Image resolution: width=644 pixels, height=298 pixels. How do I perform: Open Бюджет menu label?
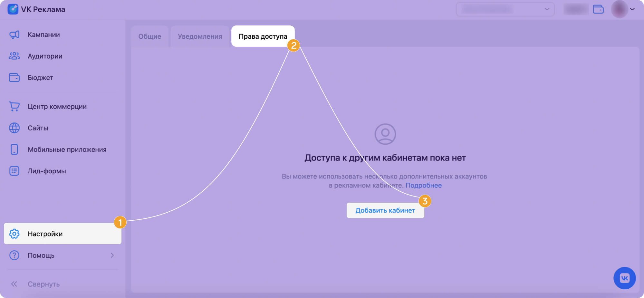tap(40, 78)
